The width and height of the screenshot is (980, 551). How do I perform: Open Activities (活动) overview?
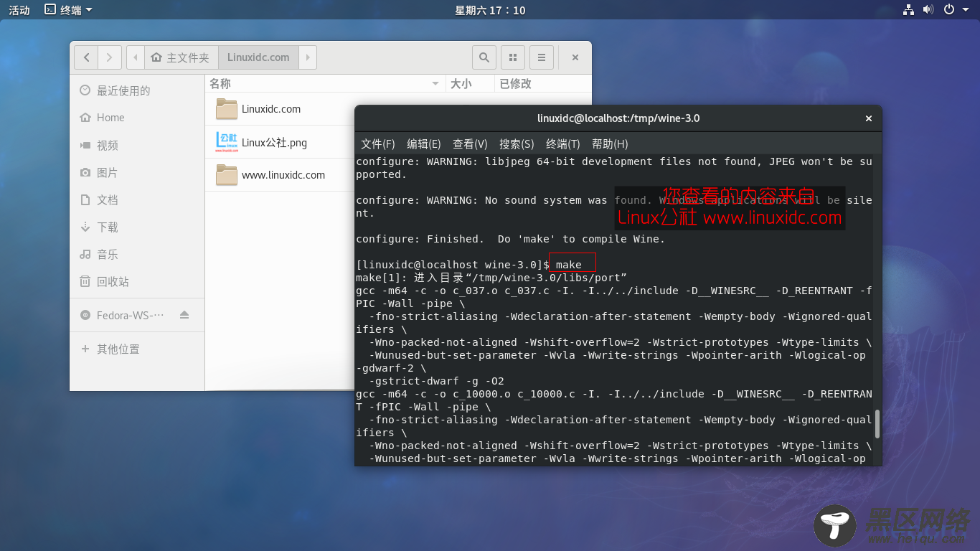[x=19, y=10]
